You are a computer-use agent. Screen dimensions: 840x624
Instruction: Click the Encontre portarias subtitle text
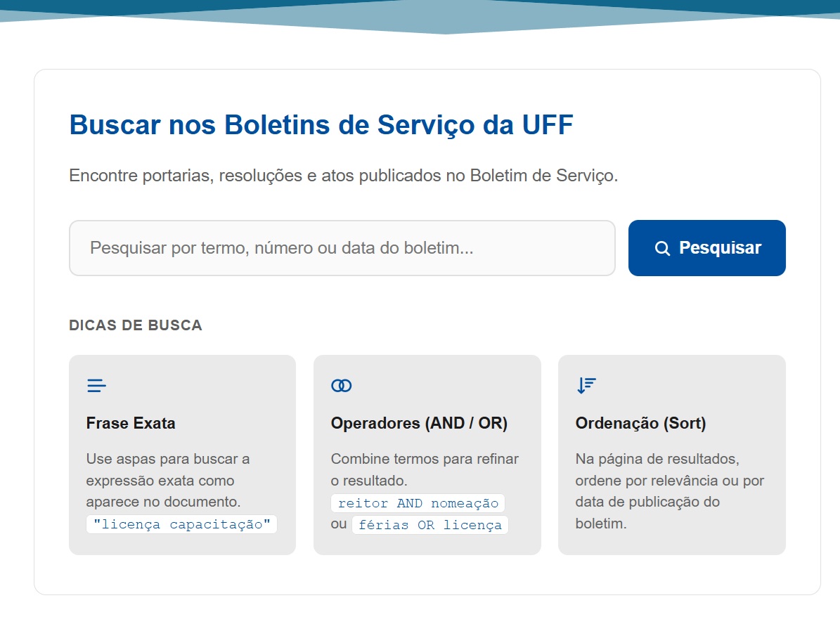coord(344,176)
